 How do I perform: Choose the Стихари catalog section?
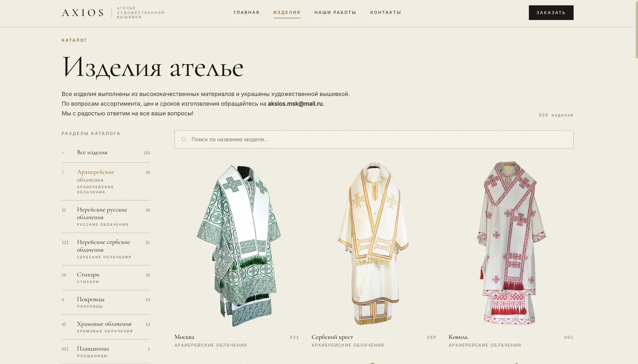click(x=106, y=278)
